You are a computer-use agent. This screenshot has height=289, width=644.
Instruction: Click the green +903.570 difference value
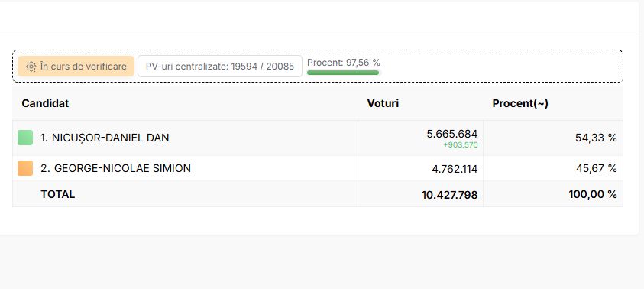tap(461, 145)
